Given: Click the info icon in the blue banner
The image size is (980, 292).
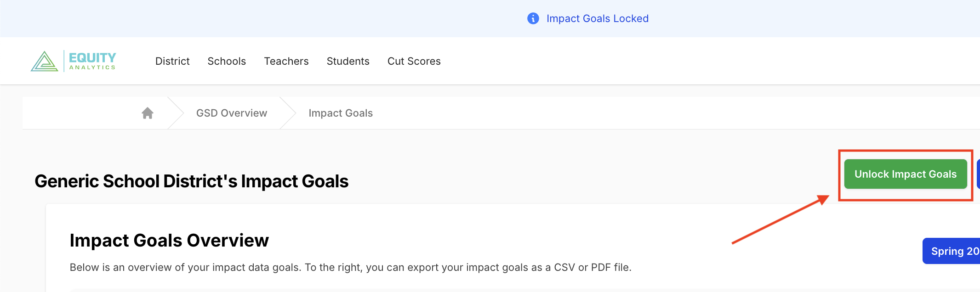Looking at the screenshot, I should coord(533,18).
